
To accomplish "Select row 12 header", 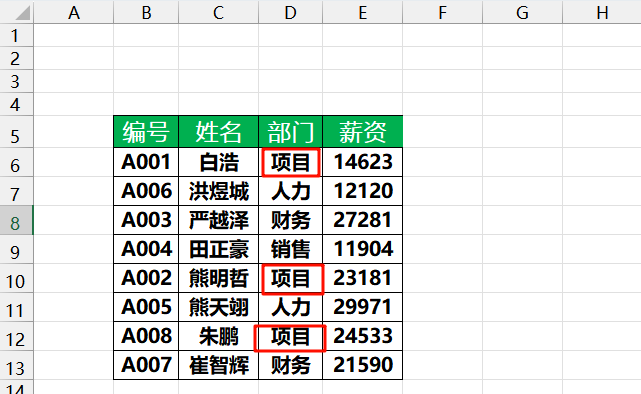I will pos(16,336).
